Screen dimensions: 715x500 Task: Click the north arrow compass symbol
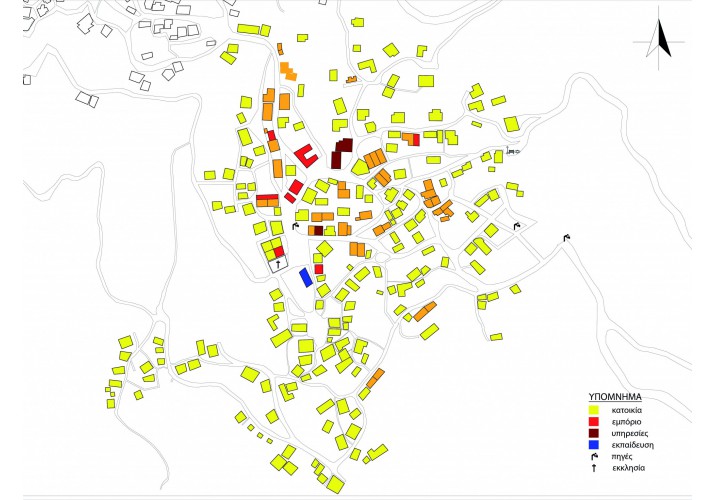(658, 40)
